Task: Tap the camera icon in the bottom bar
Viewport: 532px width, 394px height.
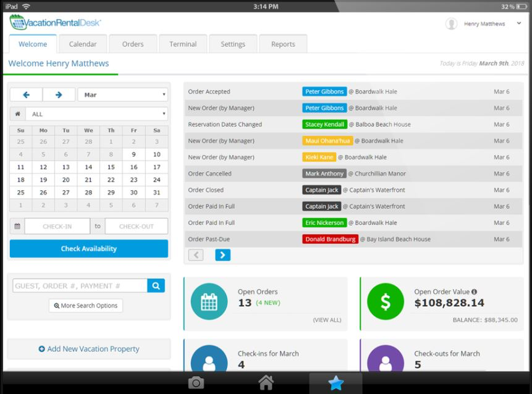Action: (196, 382)
